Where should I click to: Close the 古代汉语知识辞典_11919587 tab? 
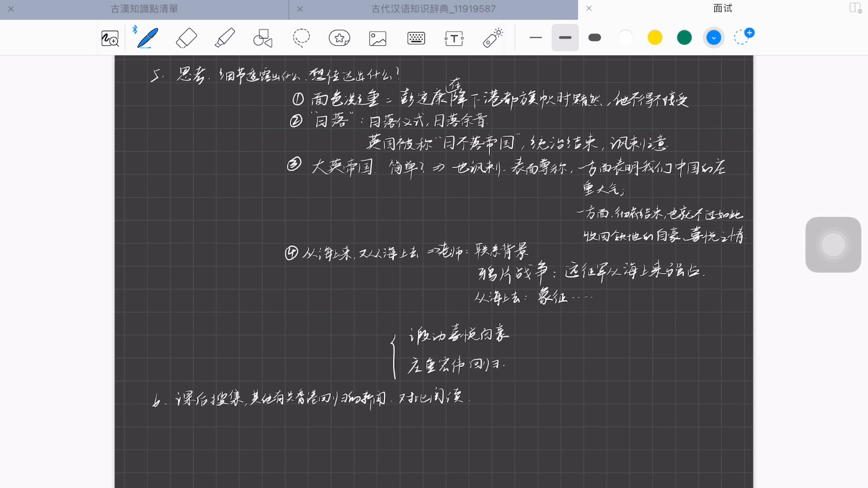coord(300,9)
